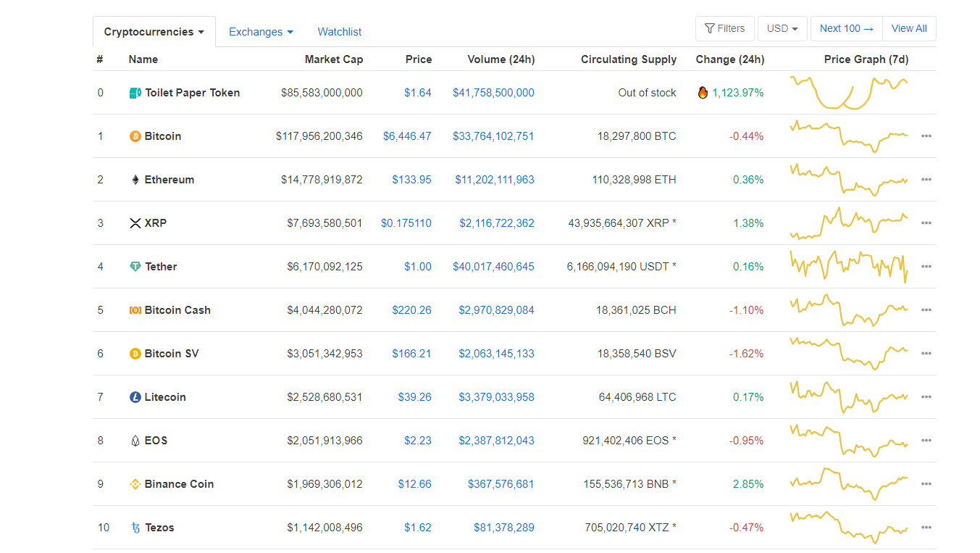
Task: Click the 18,297,800 BTC supply value
Action: coord(637,136)
